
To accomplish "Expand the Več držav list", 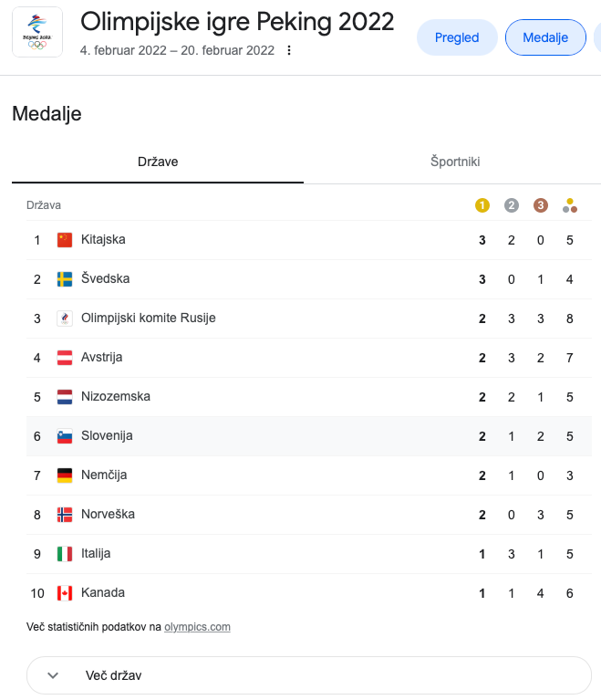I will [x=309, y=675].
